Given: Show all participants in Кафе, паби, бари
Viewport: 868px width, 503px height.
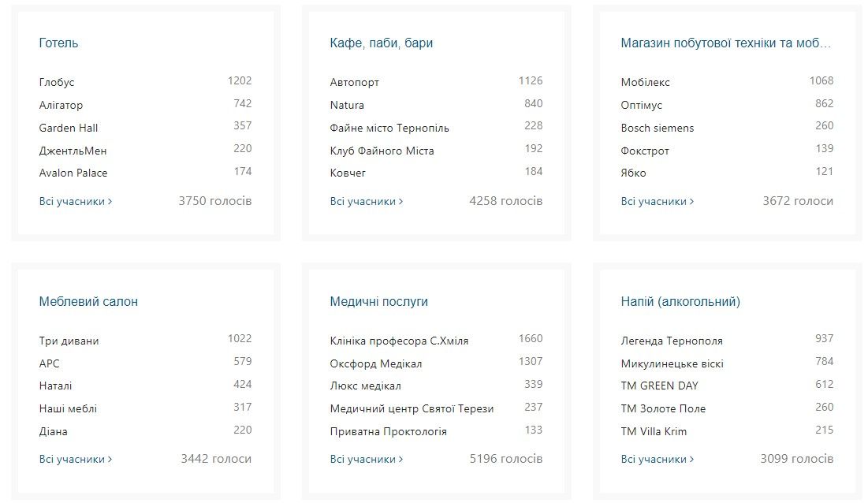Looking at the screenshot, I should (366, 201).
